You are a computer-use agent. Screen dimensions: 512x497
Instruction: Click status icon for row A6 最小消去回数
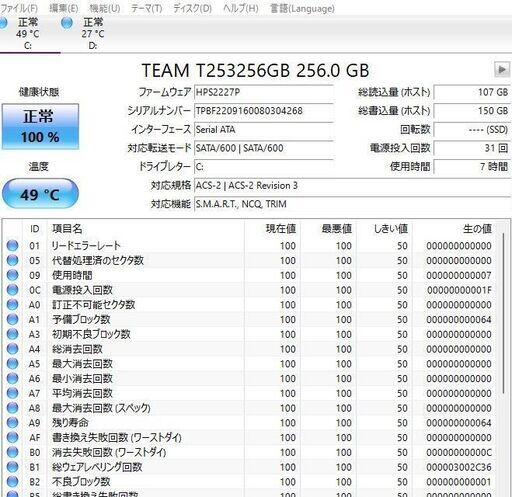(12, 378)
